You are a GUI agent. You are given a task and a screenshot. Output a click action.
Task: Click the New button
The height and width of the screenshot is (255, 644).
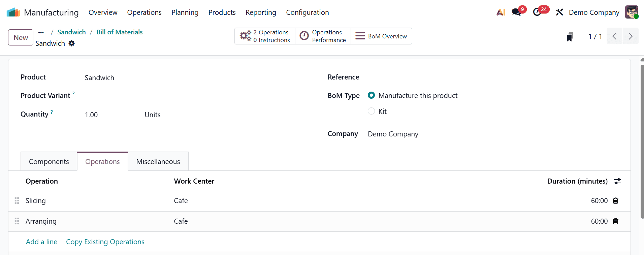pyautogui.click(x=21, y=37)
